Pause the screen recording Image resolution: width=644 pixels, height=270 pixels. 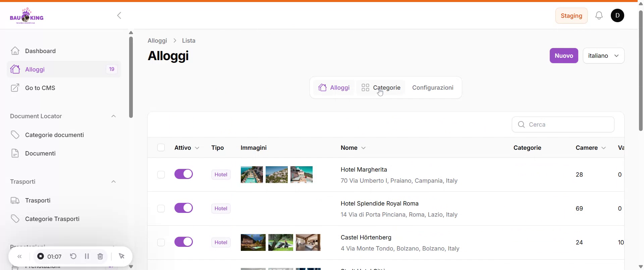tap(87, 257)
